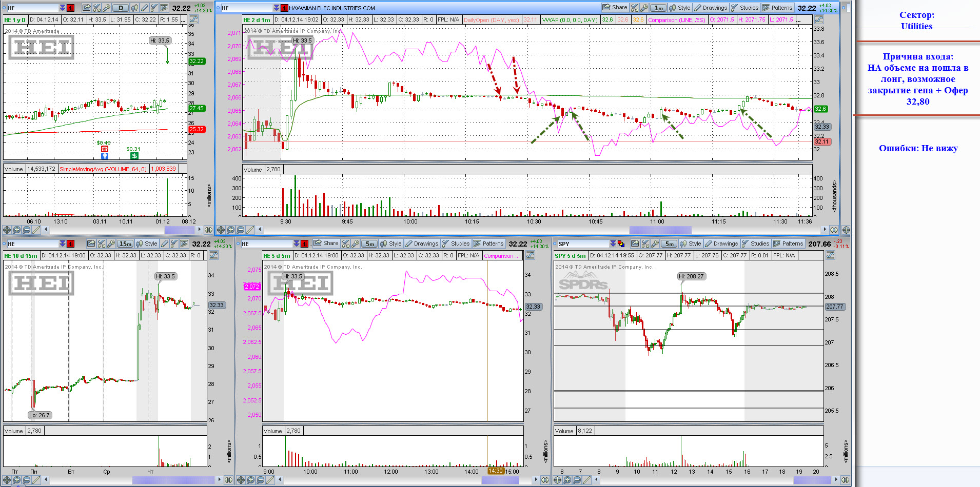Viewport: 980px width, 487px height.
Task: Click Patterns button on SPY chart
Action: [x=788, y=243]
